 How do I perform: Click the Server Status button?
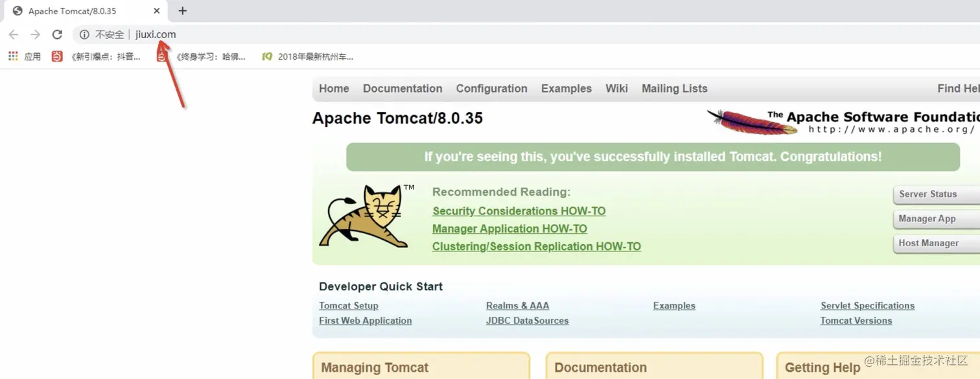click(x=937, y=194)
